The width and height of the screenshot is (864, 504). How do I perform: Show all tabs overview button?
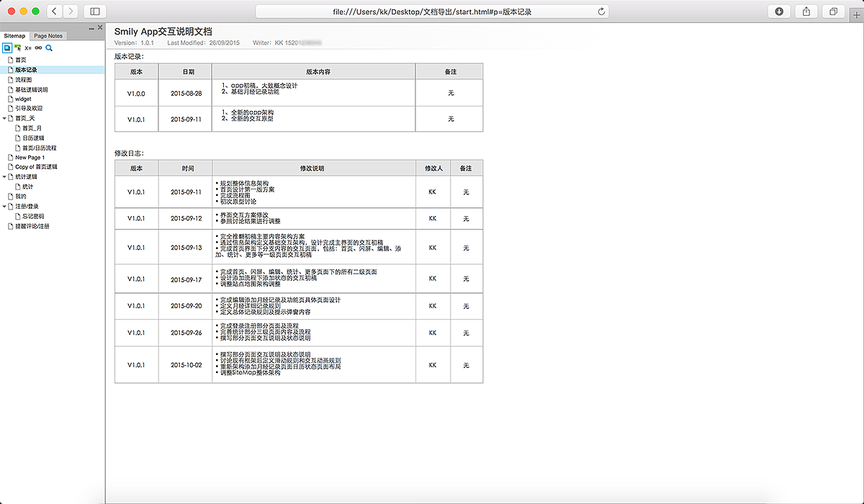point(833,12)
